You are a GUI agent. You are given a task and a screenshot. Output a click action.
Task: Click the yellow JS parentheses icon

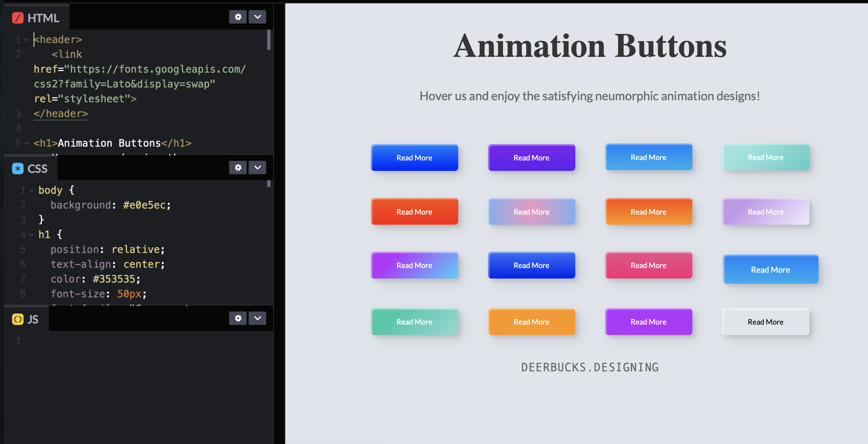pos(17,319)
